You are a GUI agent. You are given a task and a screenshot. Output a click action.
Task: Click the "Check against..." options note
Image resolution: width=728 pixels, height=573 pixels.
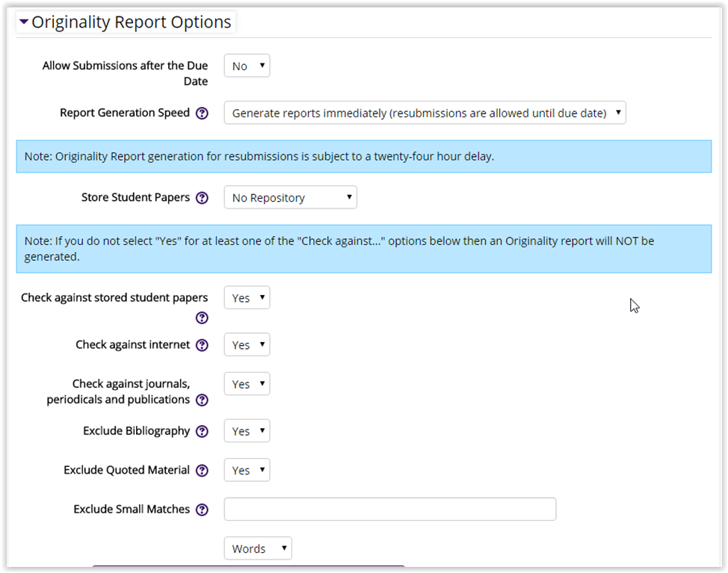[x=363, y=249]
